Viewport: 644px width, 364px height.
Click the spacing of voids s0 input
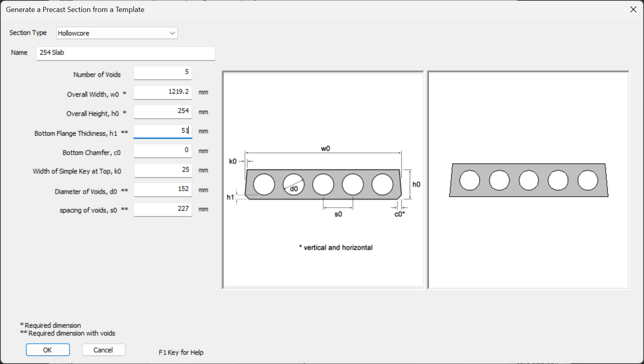pos(163,209)
